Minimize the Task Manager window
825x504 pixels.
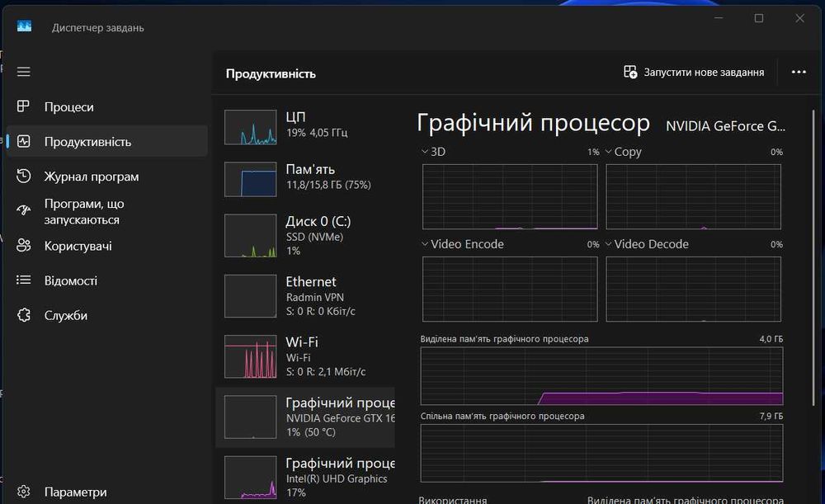(719, 18)
